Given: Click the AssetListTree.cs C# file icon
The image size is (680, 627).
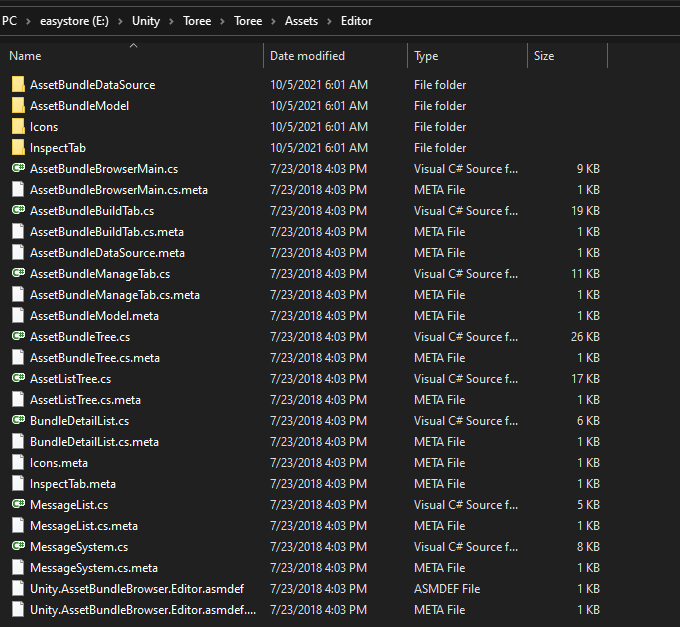Looking at the screenshot, I should click(18, 379).
